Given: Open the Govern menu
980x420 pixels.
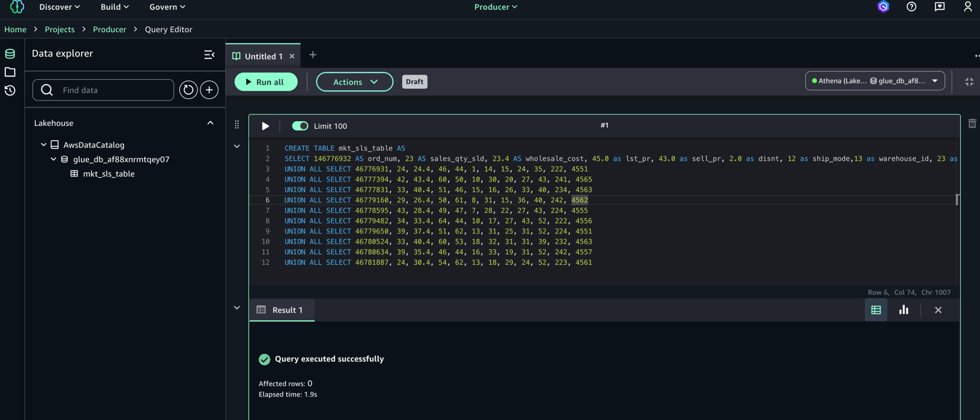Looking at the screenshot, I should pos(166,6).
